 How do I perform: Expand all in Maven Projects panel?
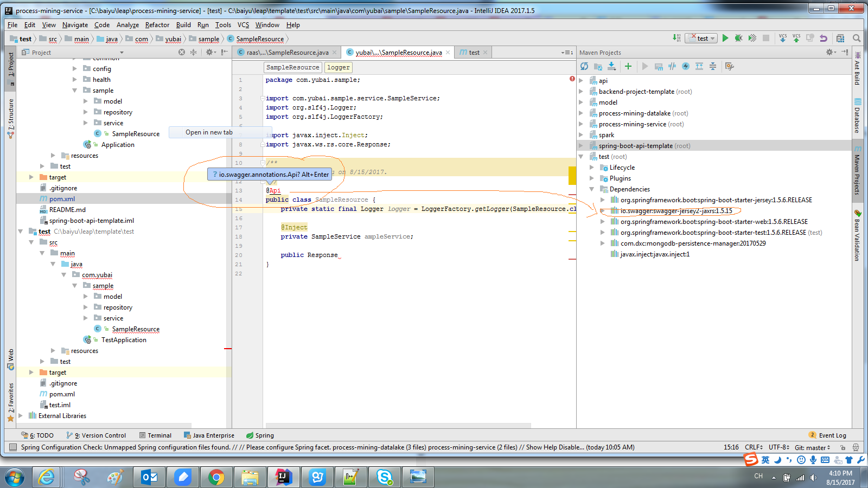(699, 66)
